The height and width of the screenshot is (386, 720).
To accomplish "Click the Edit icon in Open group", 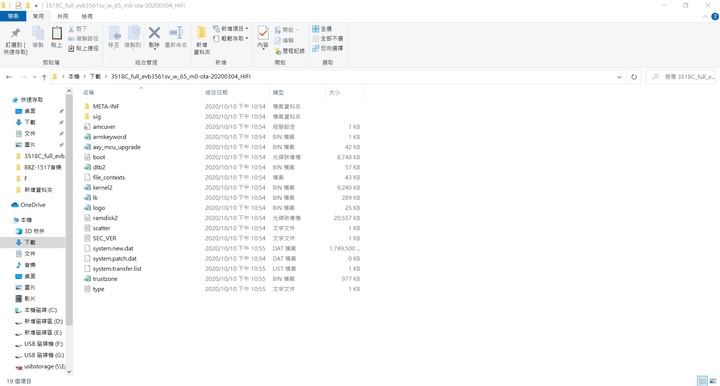I will pos(278,40).
